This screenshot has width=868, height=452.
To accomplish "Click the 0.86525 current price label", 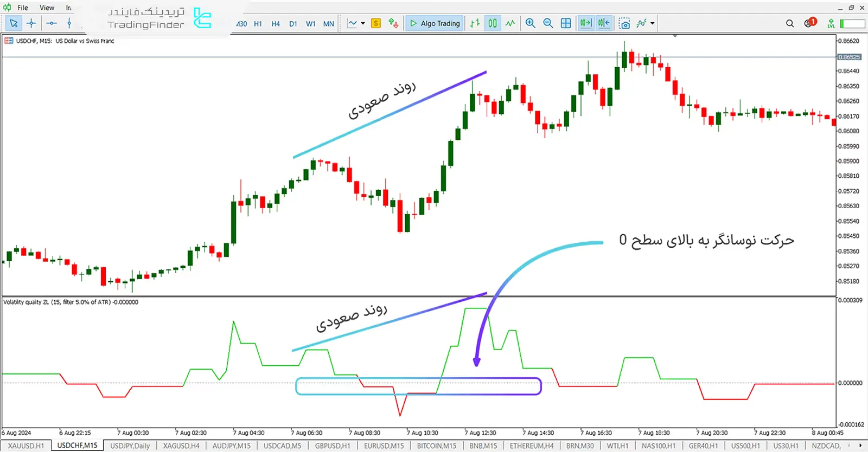I will pyautogui.click(x=849, y=57).
